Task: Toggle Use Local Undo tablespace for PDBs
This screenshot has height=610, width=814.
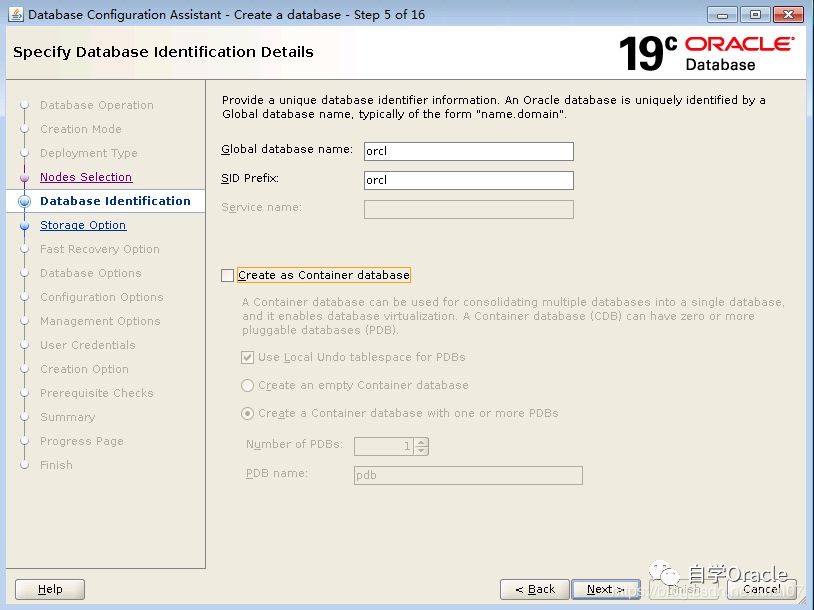Action: [248, 357]
